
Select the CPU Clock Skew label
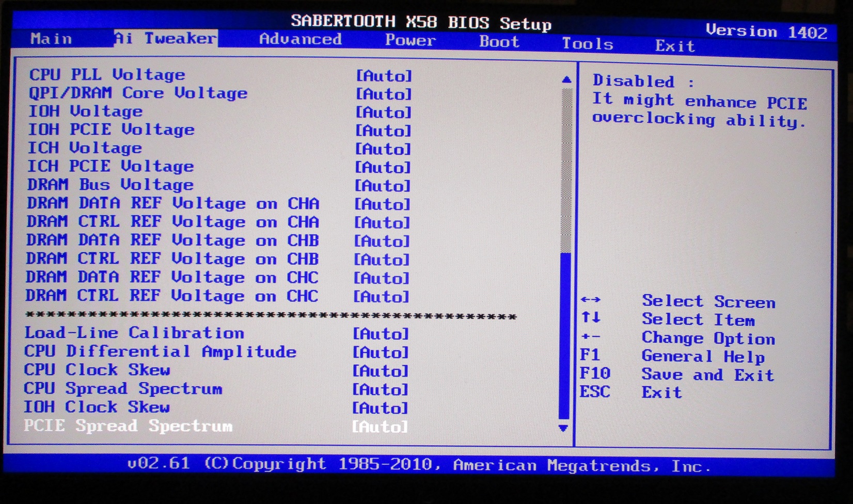pos(97,370)
